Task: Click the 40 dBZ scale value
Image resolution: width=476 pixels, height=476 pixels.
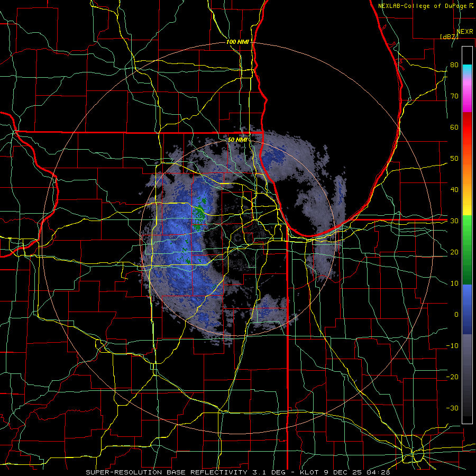Action: pos(454,190)
